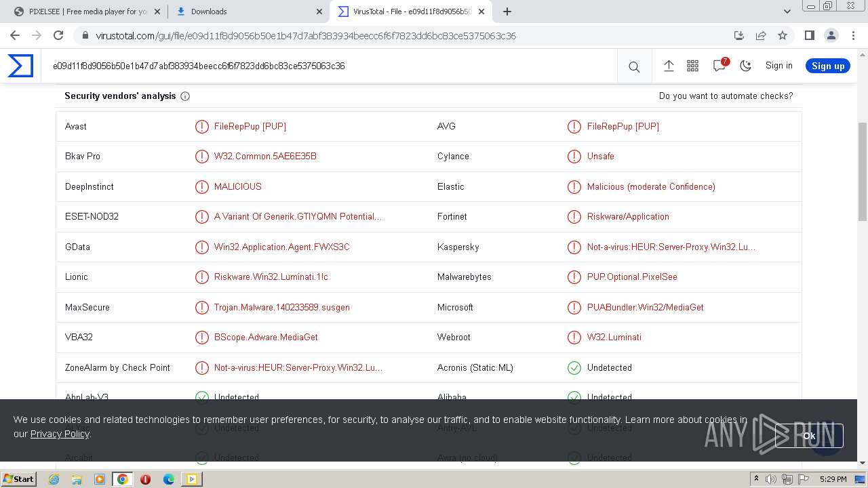Click the alert icon in Malwarebytes row
This screenshot has width=868, height=488.
click(574, 277)
